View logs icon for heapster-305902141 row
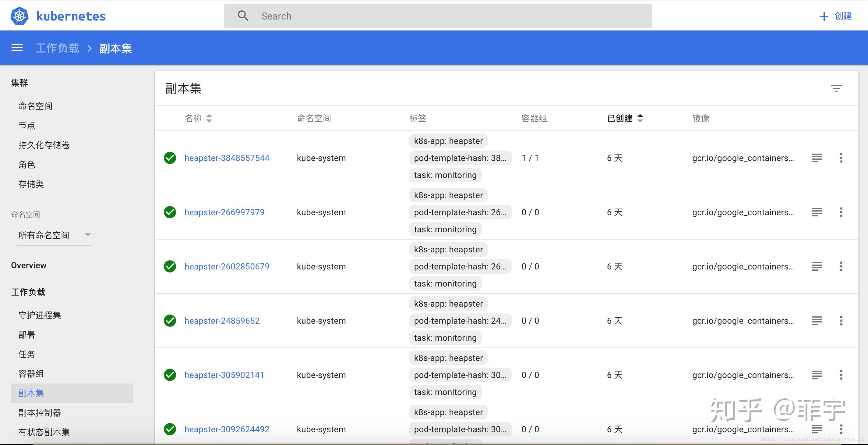Image resolution: width=868 pixels, height=445 pixels. (x=817, y=375)
